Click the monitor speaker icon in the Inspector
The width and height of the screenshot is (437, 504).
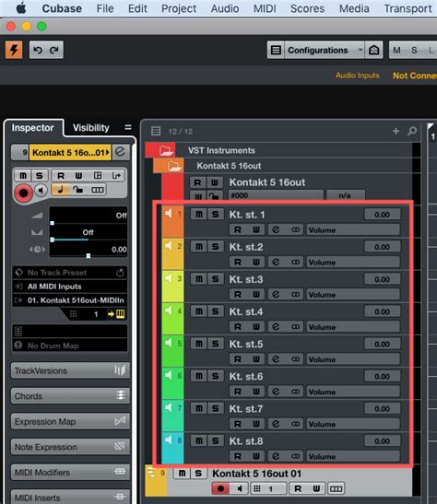coord(41,190)
